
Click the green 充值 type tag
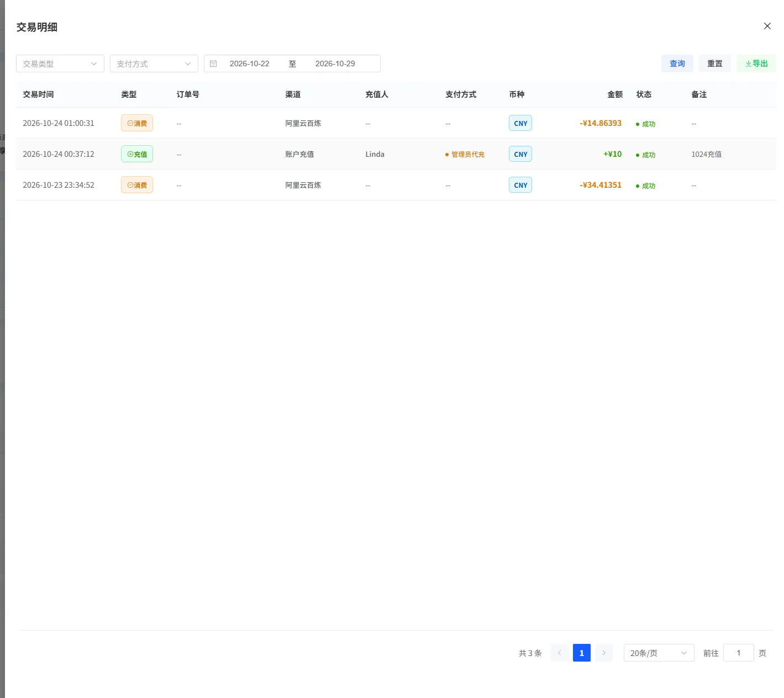[137, 154]
